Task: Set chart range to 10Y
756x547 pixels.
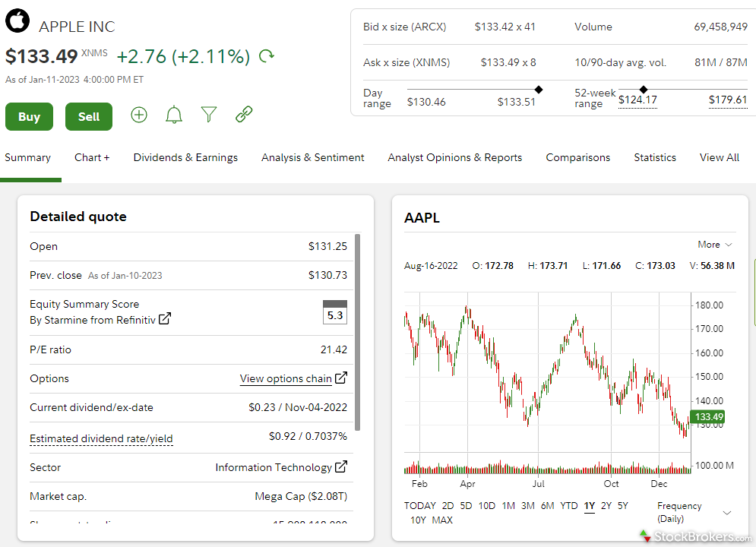Action: click(x=418, y=520)
